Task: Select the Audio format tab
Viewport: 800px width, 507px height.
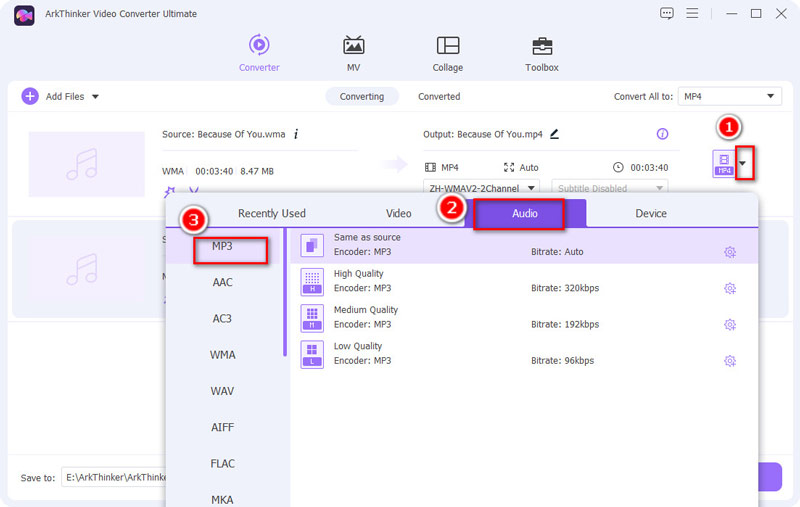Action: coord(524,213)
